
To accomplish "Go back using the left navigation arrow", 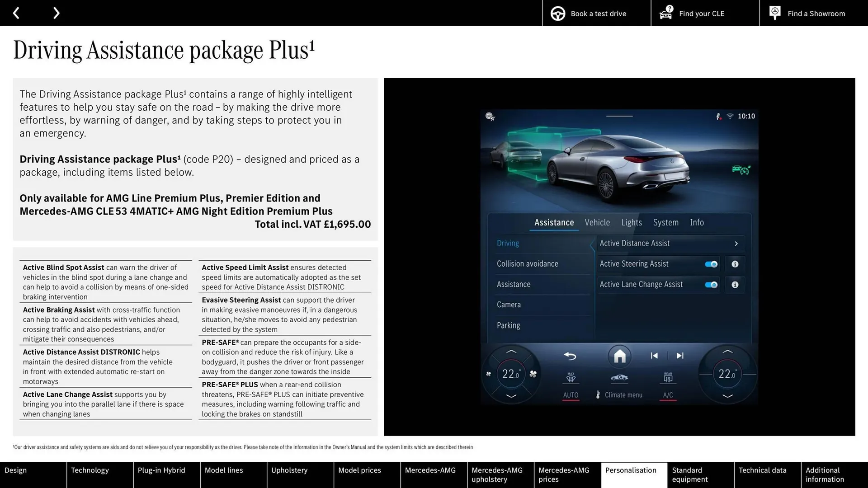I will pos(17,13).
